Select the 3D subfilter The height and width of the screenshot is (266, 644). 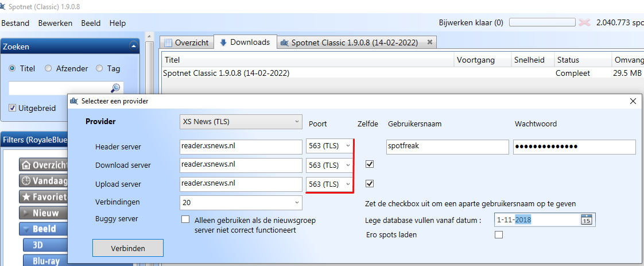click(x=45, y=245)
